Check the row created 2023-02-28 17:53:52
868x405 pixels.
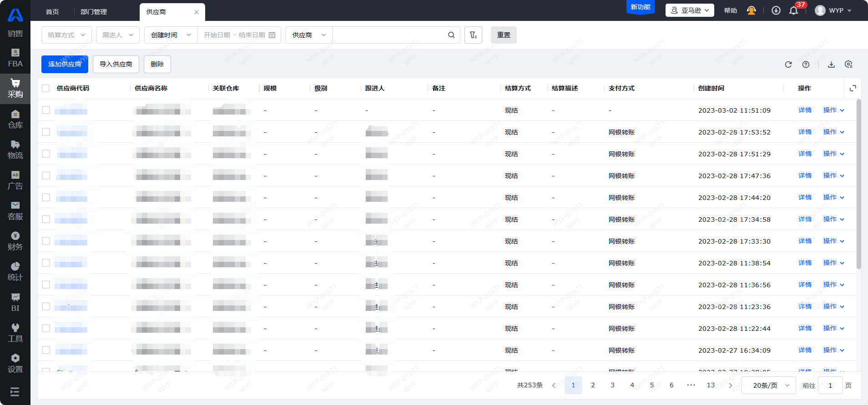[x=46, y=132]
